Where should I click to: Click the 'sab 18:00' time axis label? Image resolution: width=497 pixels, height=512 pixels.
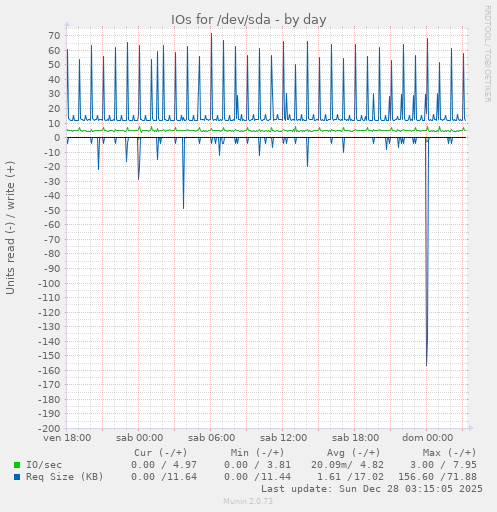[x=355, y=438]
